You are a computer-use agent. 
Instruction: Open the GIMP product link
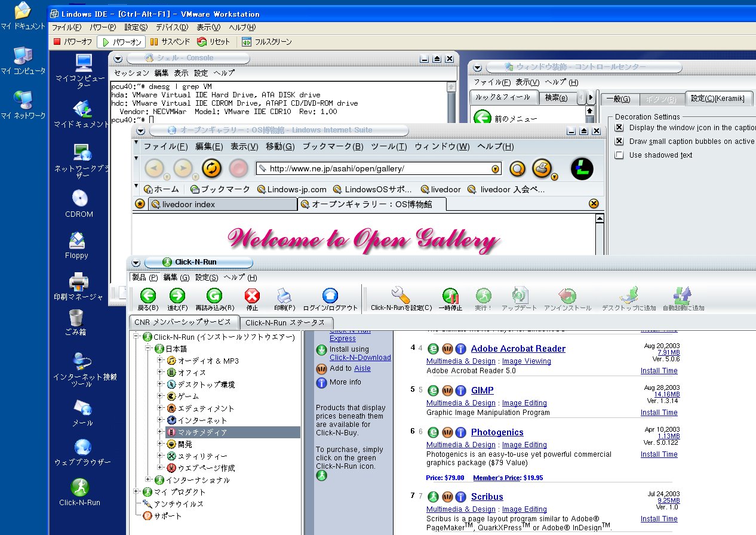(483, 391)
